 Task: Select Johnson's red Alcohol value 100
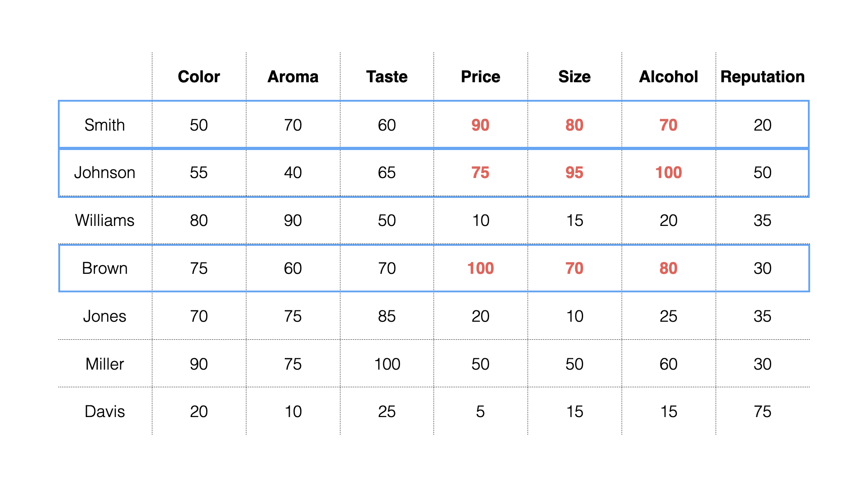(669, 173)
